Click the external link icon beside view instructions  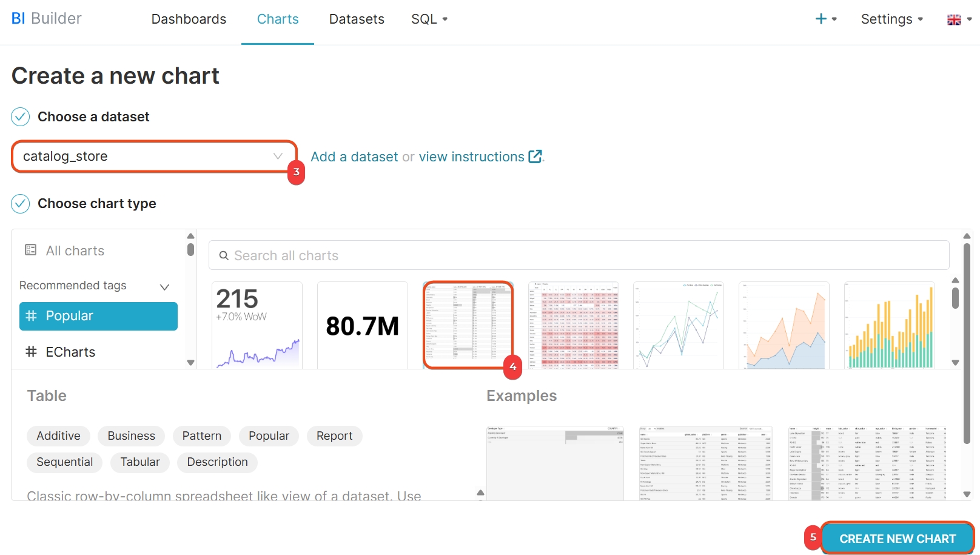click(535, 156)
